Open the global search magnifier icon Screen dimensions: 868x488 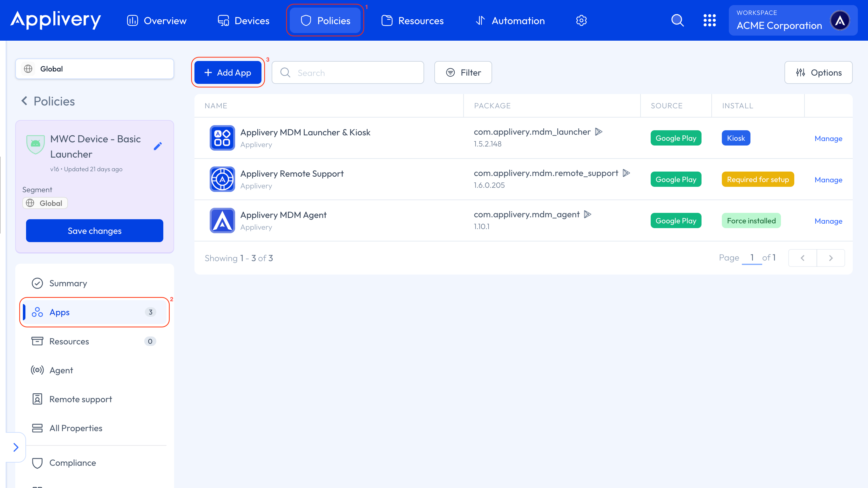[x=677, y=21]
